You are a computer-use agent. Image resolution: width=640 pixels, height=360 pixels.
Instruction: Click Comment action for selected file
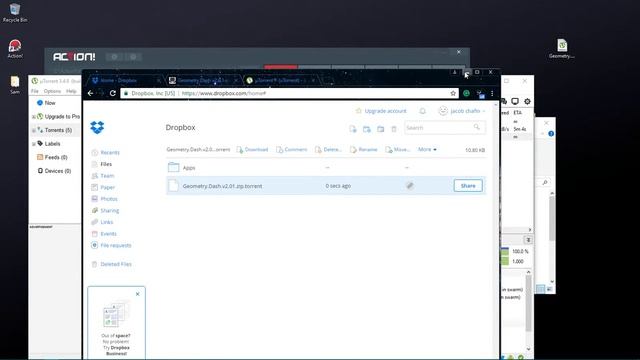pyautogui.click(x=291, y=150)
